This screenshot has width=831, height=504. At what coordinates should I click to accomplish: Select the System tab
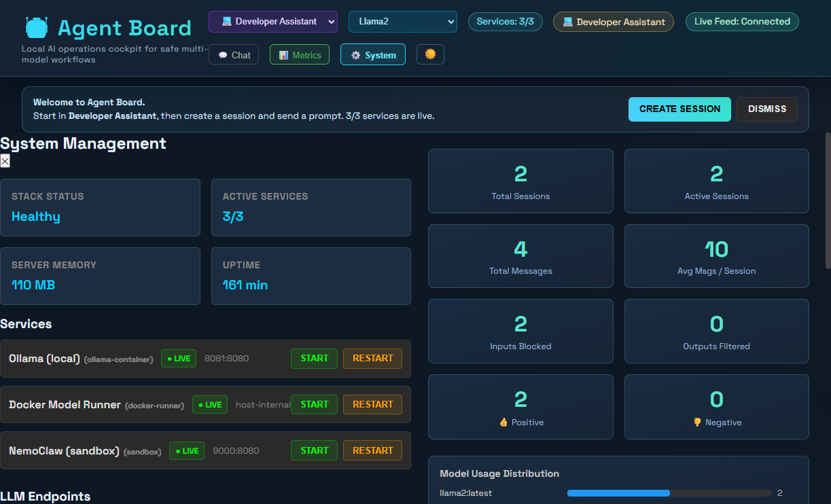pyautogui.click(x=373, y=55)
